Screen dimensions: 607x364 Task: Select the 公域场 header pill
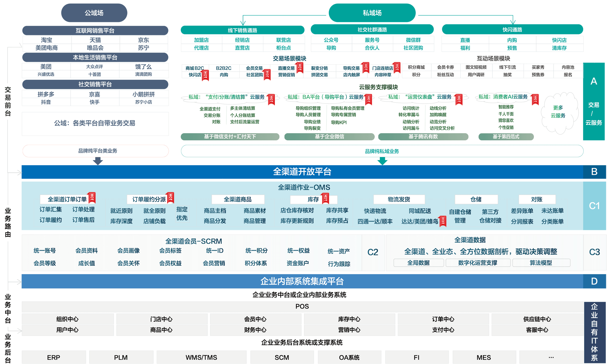point(94,13)
